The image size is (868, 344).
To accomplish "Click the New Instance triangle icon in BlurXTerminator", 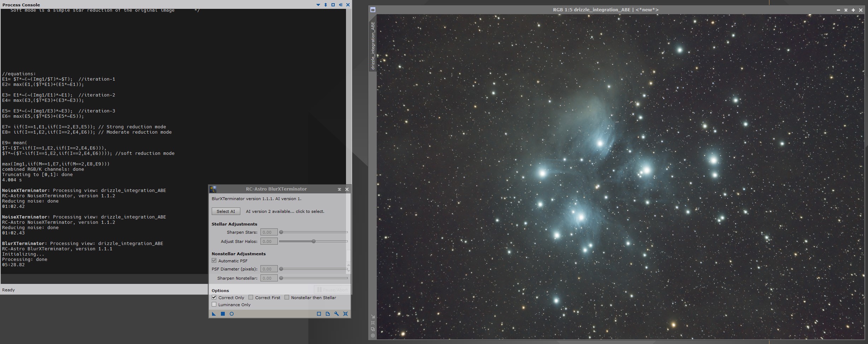I will coord(214,314).
